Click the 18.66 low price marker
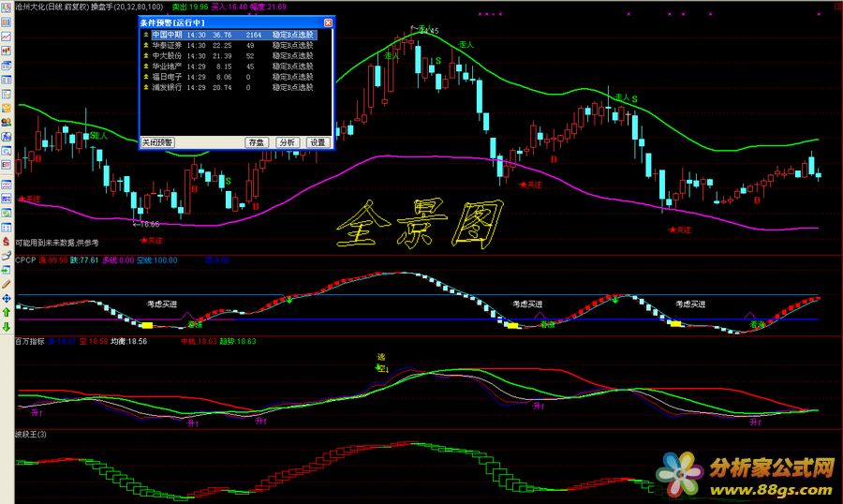843x504 pixels. click(146, 224)
